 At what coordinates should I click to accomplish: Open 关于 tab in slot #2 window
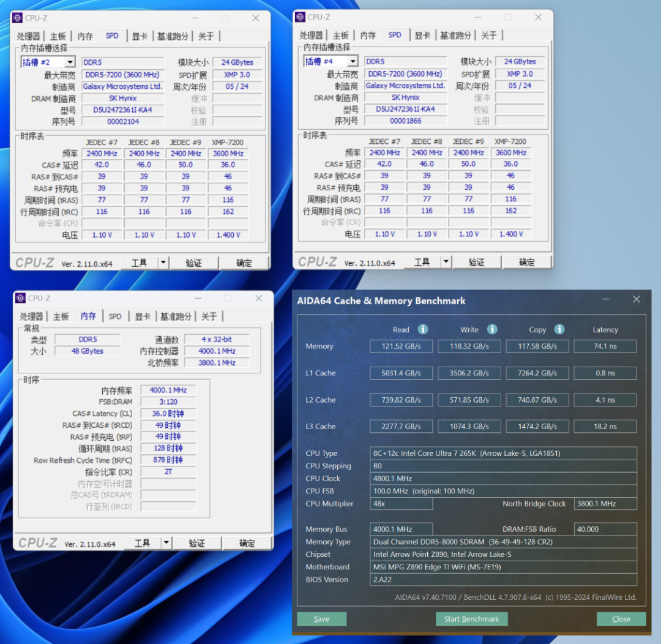coord(206,37)
